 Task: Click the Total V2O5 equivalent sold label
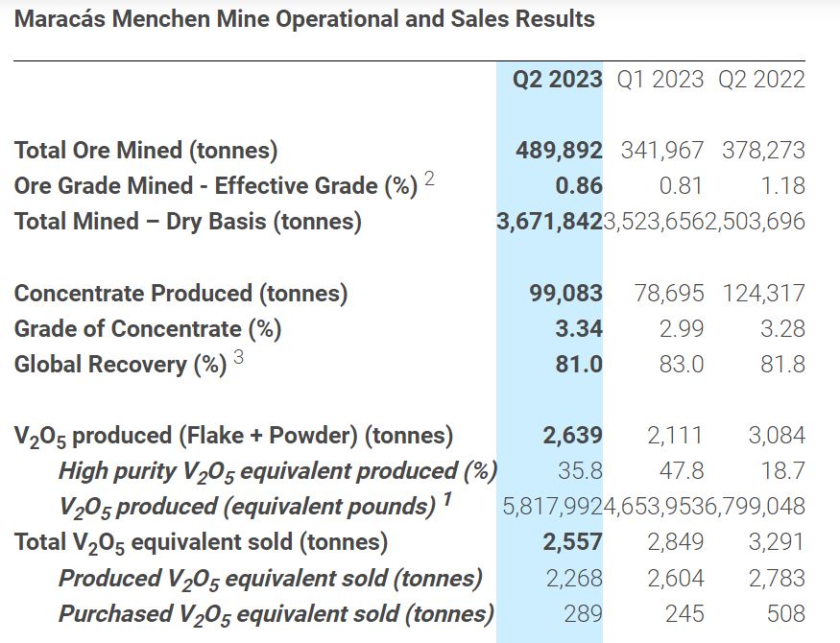click(201, 542)
